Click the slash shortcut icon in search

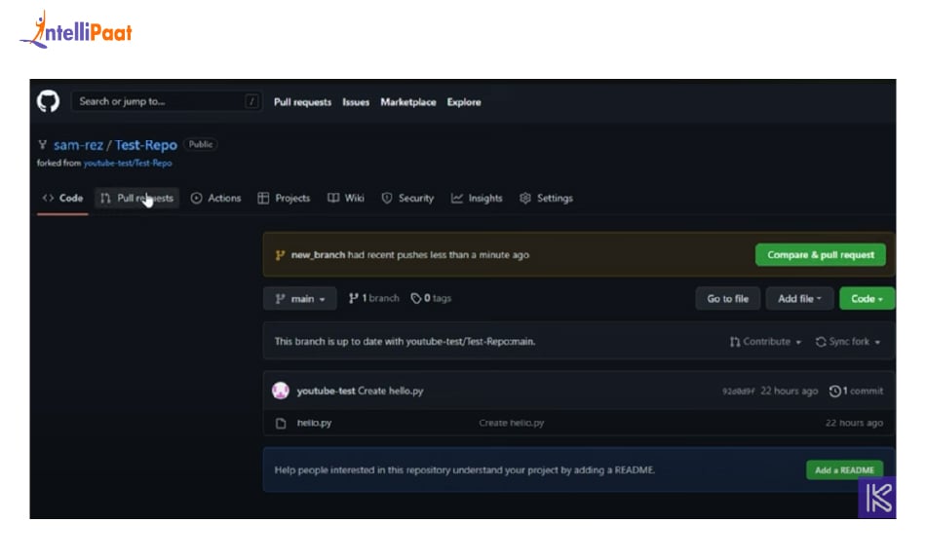tap(251, 101)
